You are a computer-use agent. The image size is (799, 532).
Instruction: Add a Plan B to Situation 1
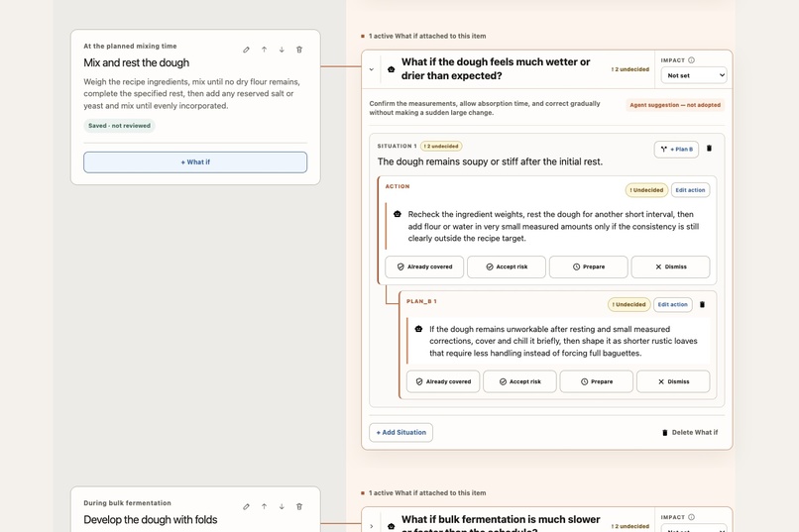676,150
